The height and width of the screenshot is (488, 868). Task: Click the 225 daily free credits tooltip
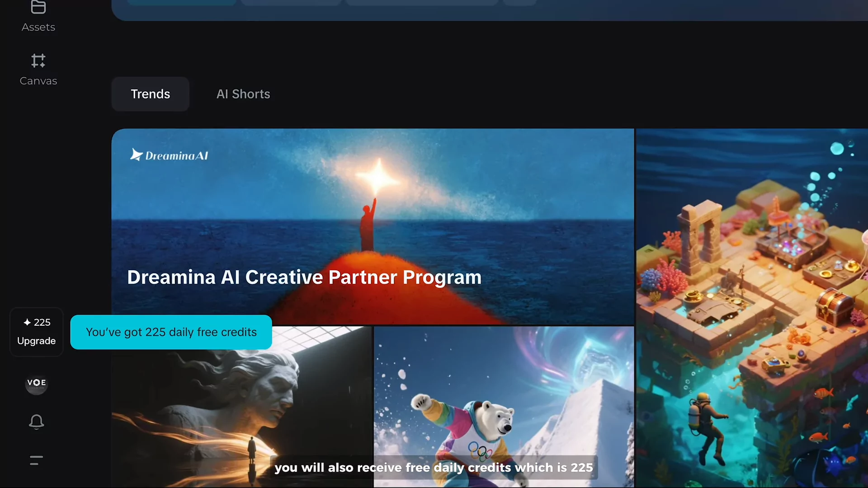click(171, 332)
